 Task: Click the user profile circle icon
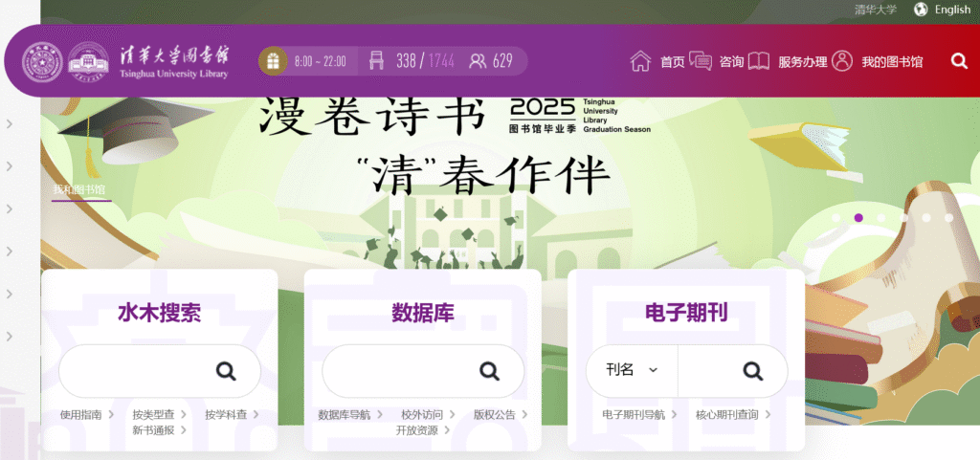tap(842, 61)
